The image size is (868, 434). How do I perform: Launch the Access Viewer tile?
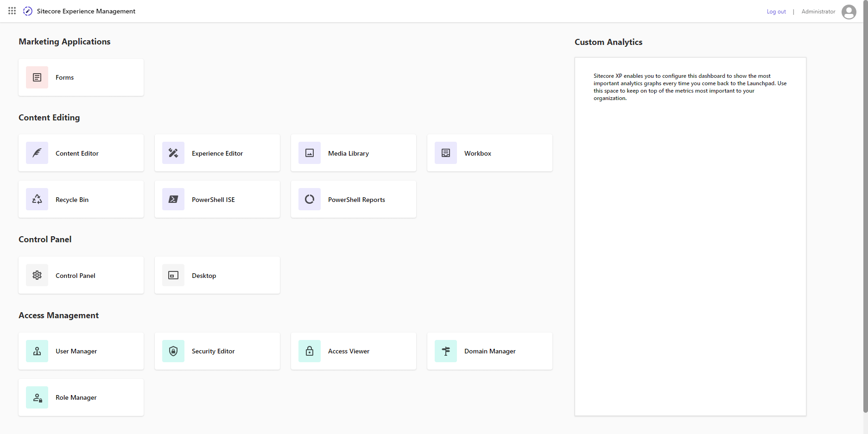(x=353, y=351)
